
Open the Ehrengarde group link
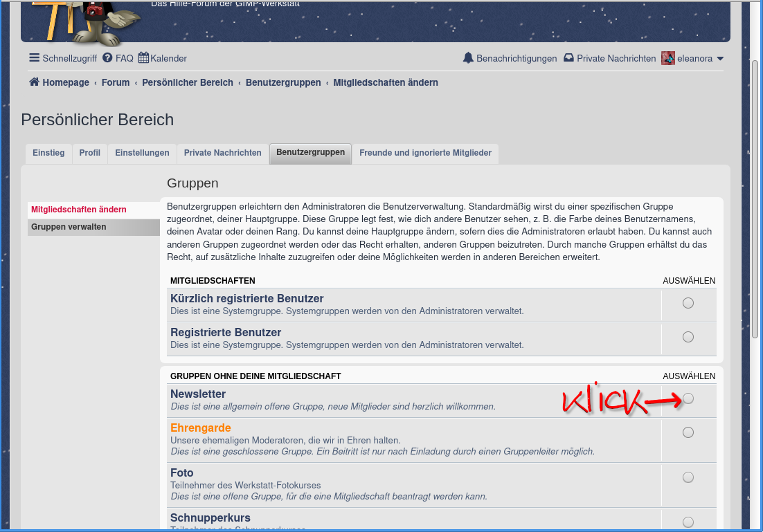pos(201,428)
